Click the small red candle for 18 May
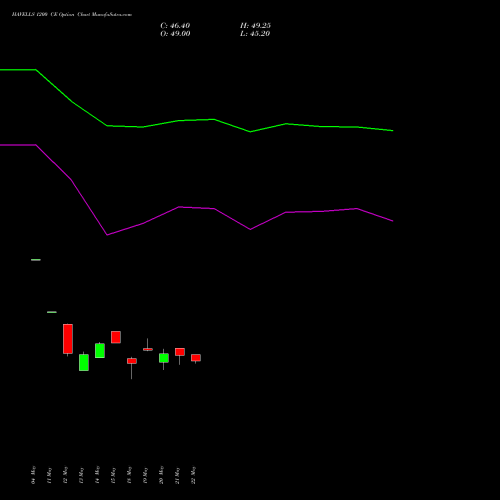The image size is (500, 500). [x=132, y=361]
